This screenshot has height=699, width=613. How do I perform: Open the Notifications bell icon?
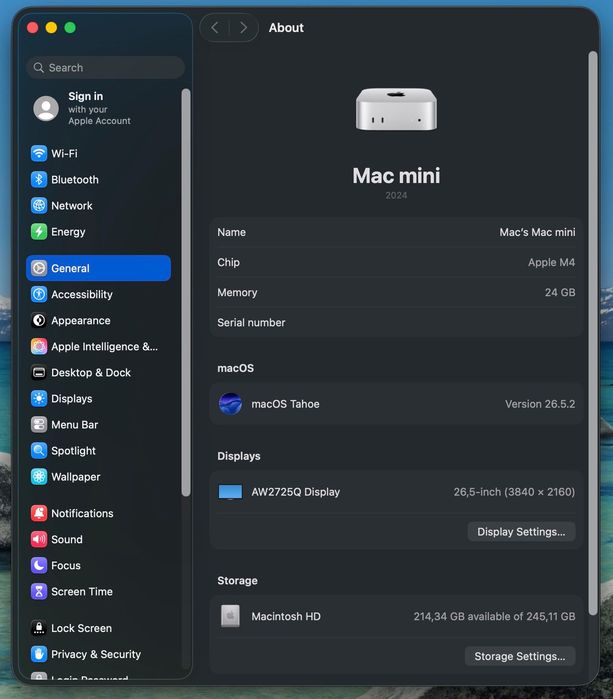click(39, 513)
